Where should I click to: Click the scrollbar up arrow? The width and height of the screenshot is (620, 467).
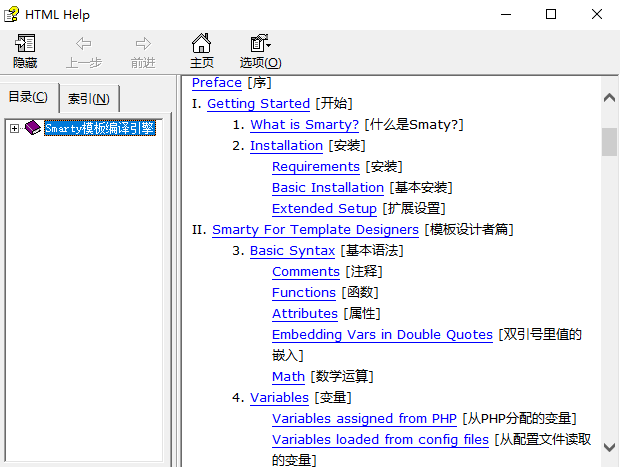[x=609, y=97]
